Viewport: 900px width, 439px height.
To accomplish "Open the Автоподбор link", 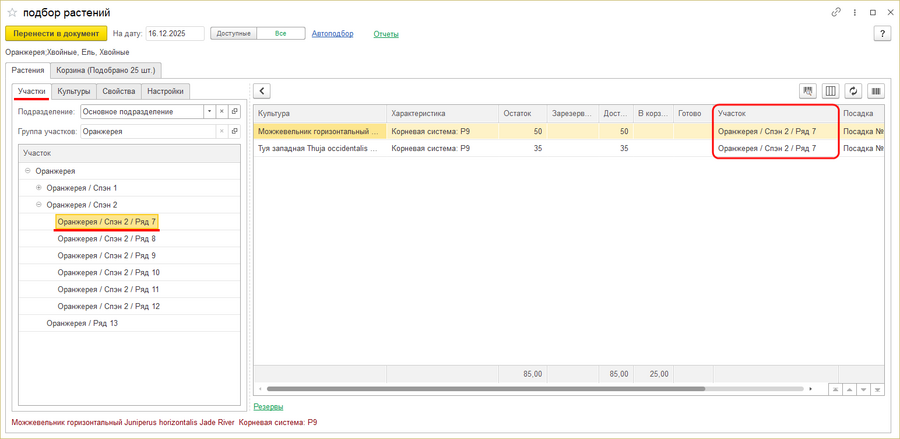I will [x=332, y=34].
